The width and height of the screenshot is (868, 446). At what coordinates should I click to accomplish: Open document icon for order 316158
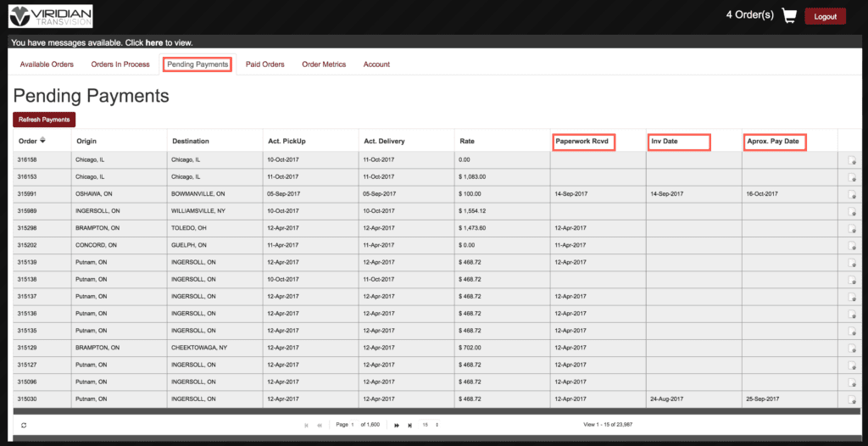point(852,160)
